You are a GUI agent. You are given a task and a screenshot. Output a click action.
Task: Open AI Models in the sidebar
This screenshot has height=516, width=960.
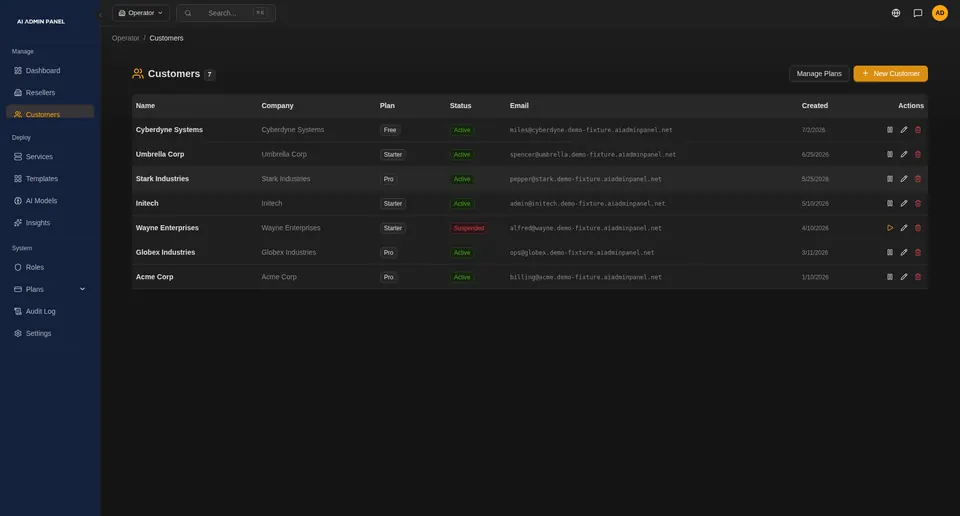point(50,201)
